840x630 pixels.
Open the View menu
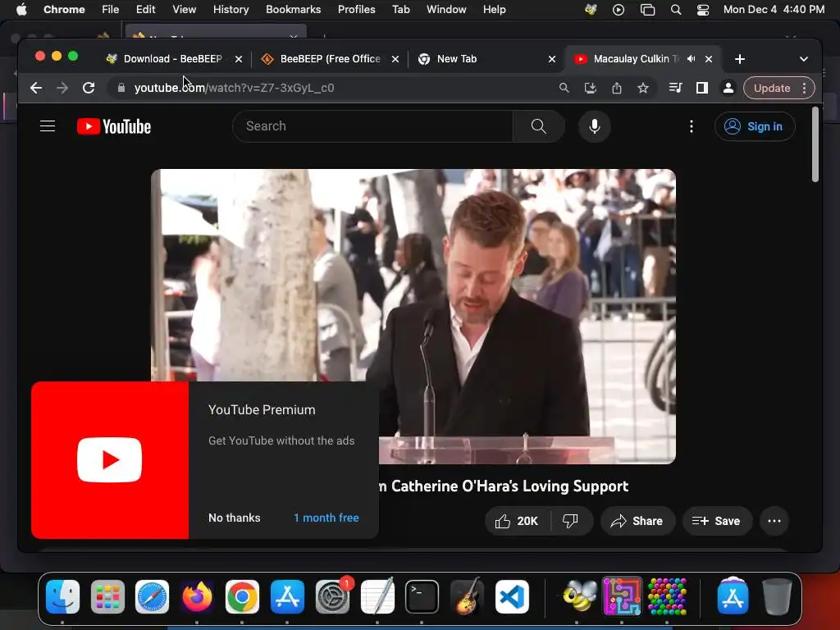tap(184, 10)
